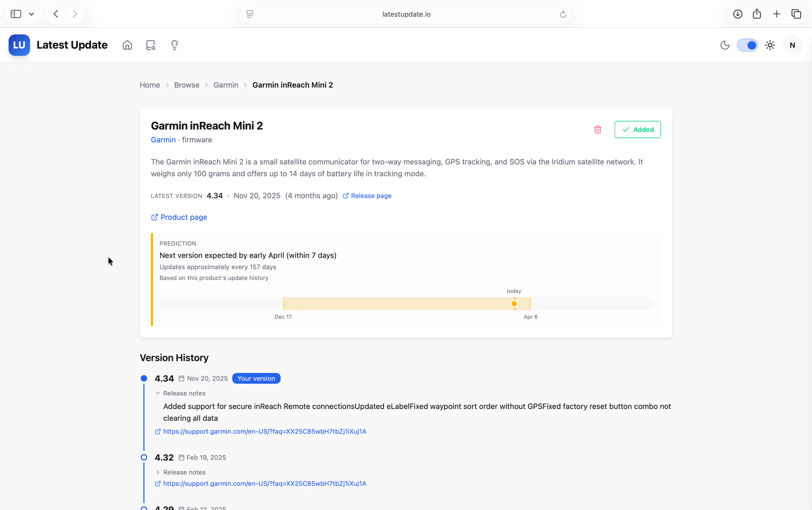Open the lightbulb suggestions icon
The image size is (812, 510).
(174, 45)
